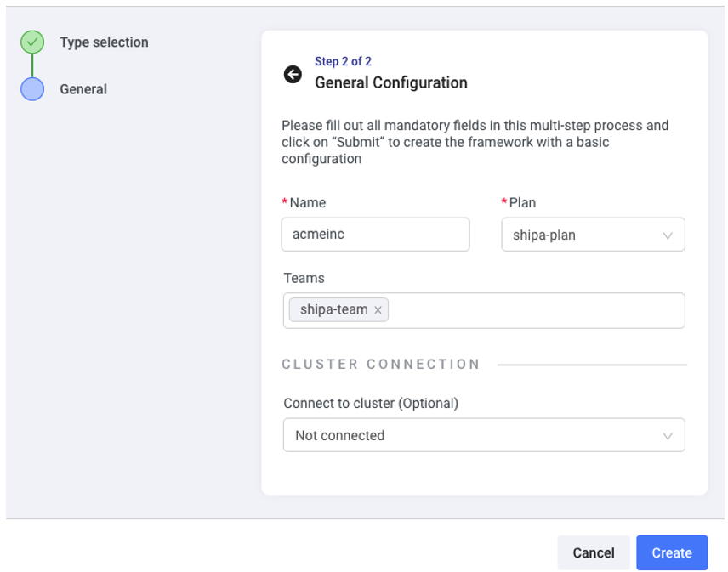Click the Step 2 of 2 indicator text
This screenshot has height=572, width=728.
[343, 61]
